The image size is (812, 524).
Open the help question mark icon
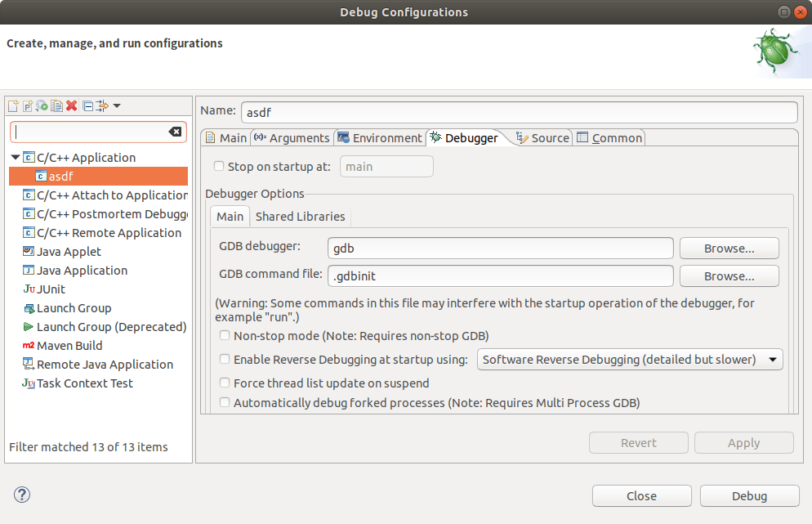22,495
